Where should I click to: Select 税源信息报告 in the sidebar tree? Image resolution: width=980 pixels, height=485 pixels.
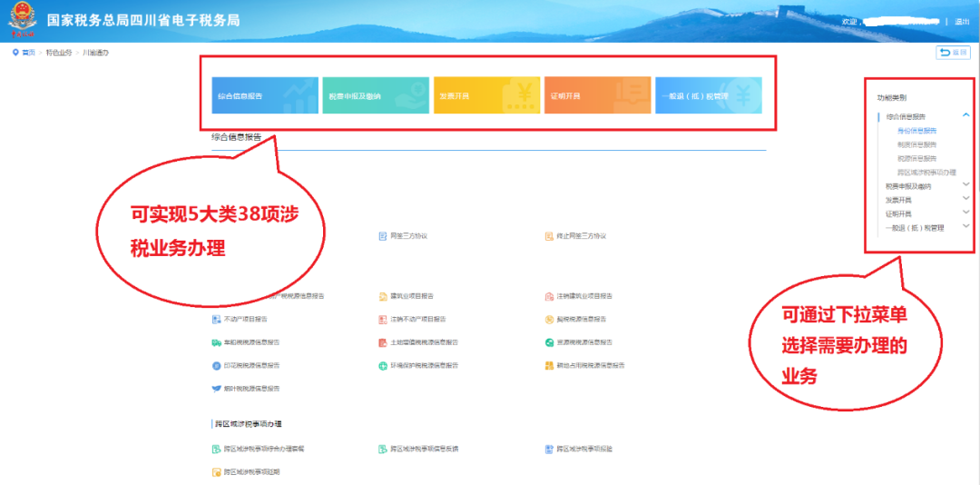tap(916, 158)
